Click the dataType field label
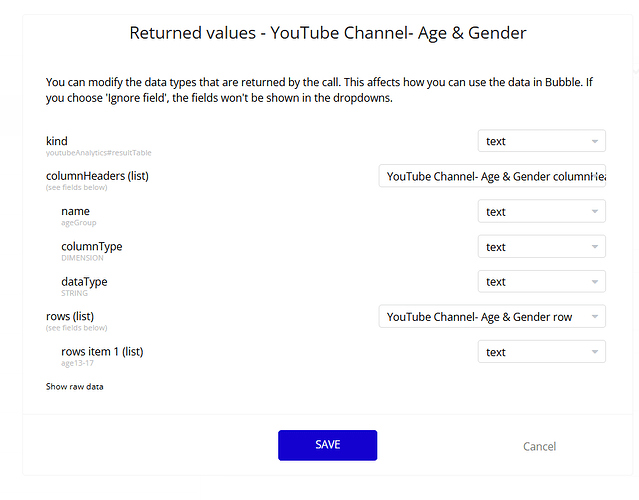The image size is (639, 500). (84, 282)
